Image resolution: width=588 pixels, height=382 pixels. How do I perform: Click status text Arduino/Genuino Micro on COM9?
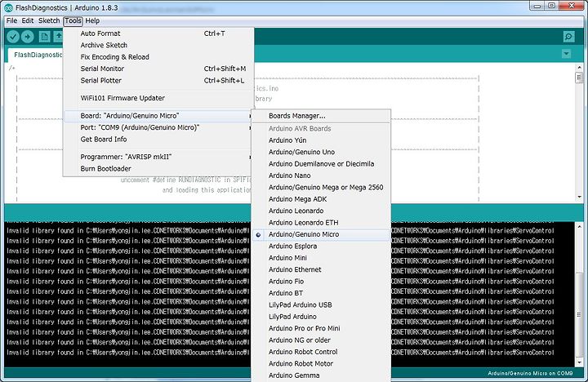[530, 373]
